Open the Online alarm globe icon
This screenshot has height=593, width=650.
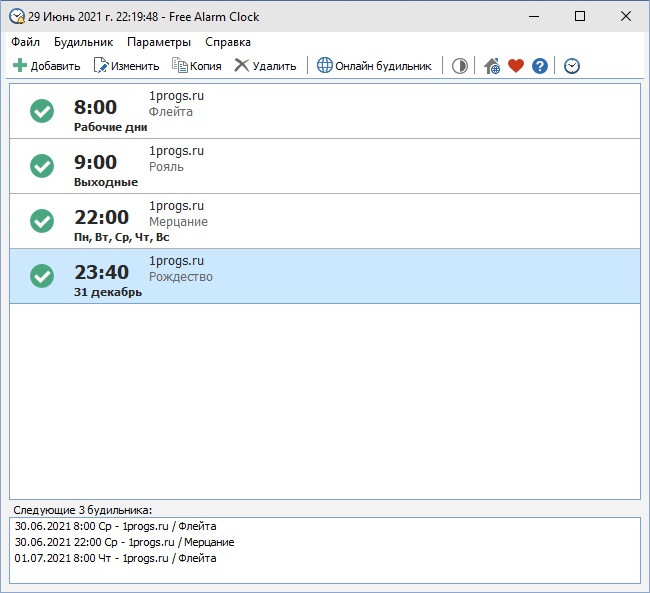pyautogui.click(x=325, y=66)
